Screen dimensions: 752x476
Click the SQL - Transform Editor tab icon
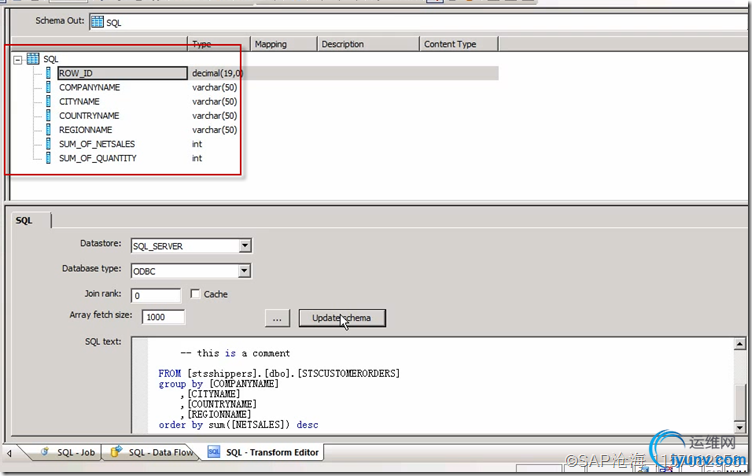click(214, 452)
